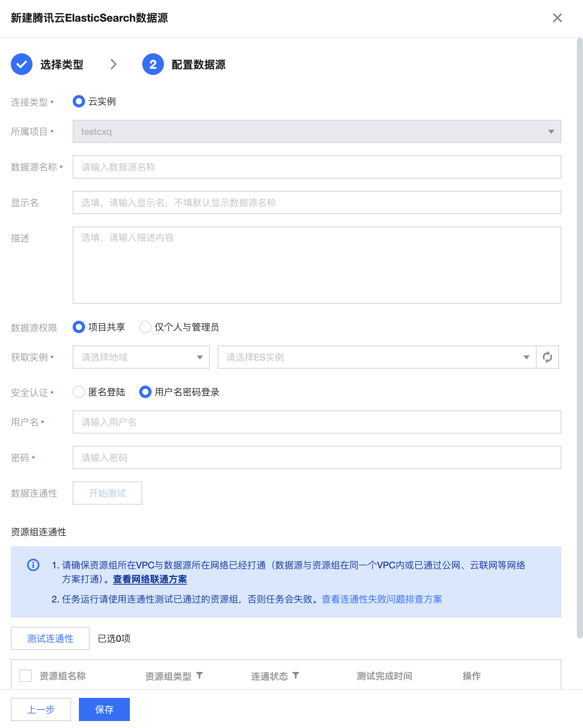Select 云实例 connection type radio
This screenshot has height=728, width=583.
point(79,101)
